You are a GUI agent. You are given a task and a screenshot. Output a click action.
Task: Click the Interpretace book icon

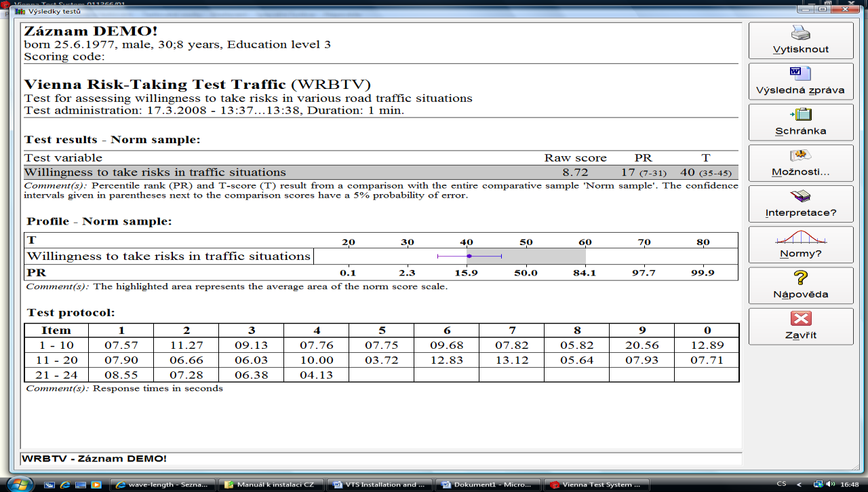(801, 196)
